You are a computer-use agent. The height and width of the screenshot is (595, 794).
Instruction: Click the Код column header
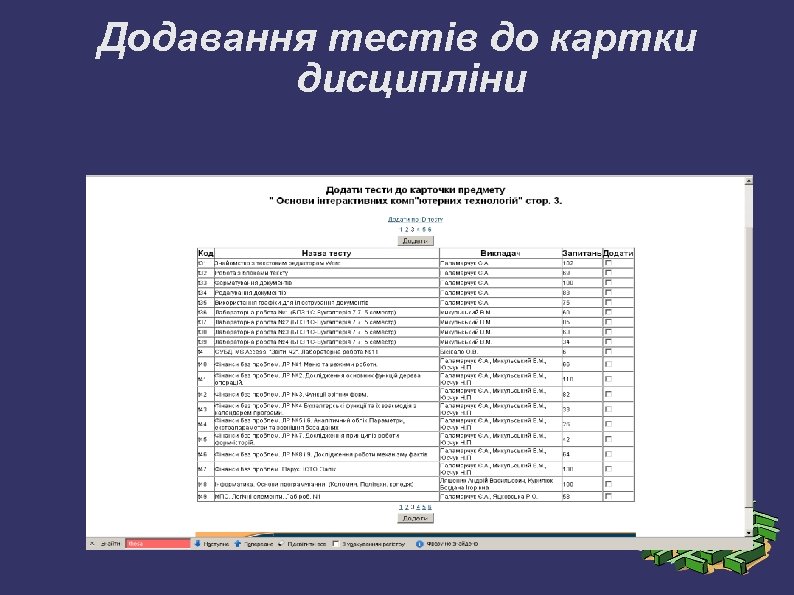click(x=206, y=253)
